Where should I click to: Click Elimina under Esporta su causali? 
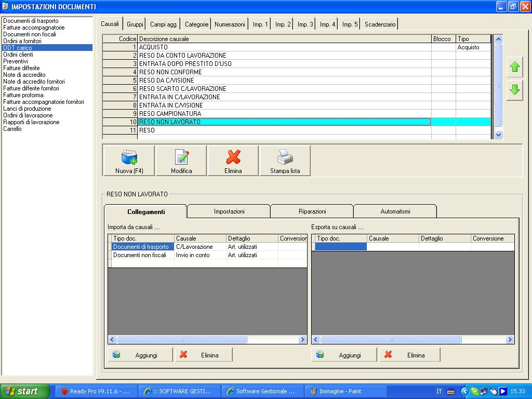(x=409, y=355)
